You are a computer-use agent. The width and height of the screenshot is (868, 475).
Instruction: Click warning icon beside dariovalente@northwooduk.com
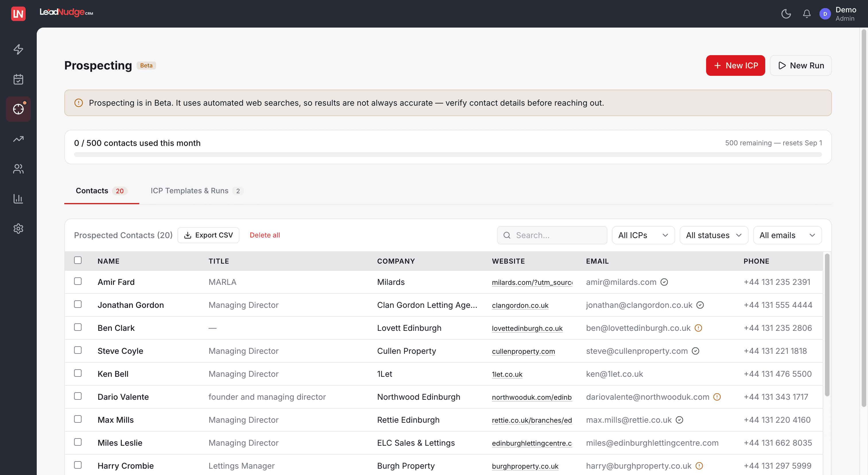pos(717,397)
